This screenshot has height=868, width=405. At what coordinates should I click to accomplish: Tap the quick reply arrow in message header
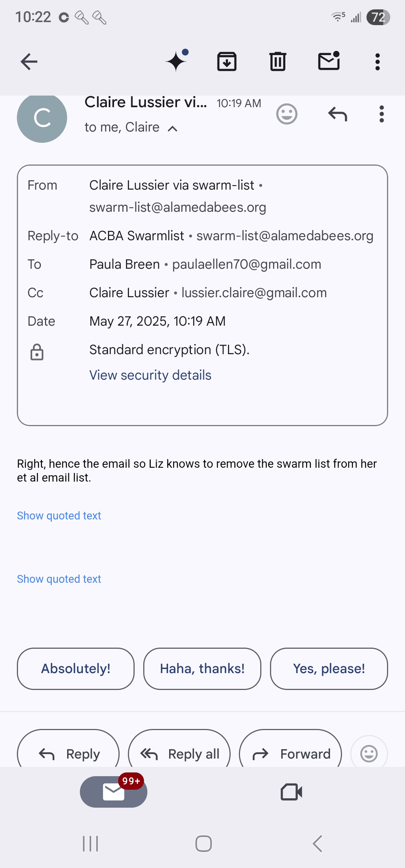[x=337, y=114]
